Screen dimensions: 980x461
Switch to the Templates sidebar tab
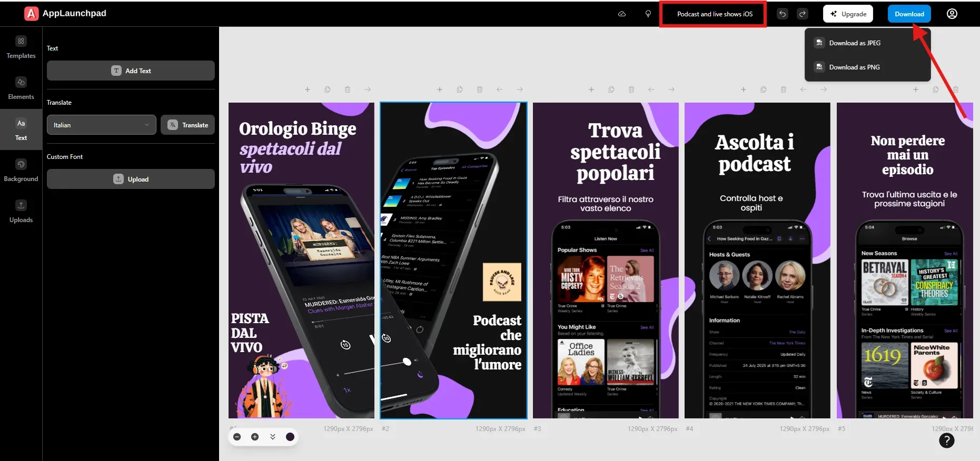pyautogui.click(x=21, y=47)
